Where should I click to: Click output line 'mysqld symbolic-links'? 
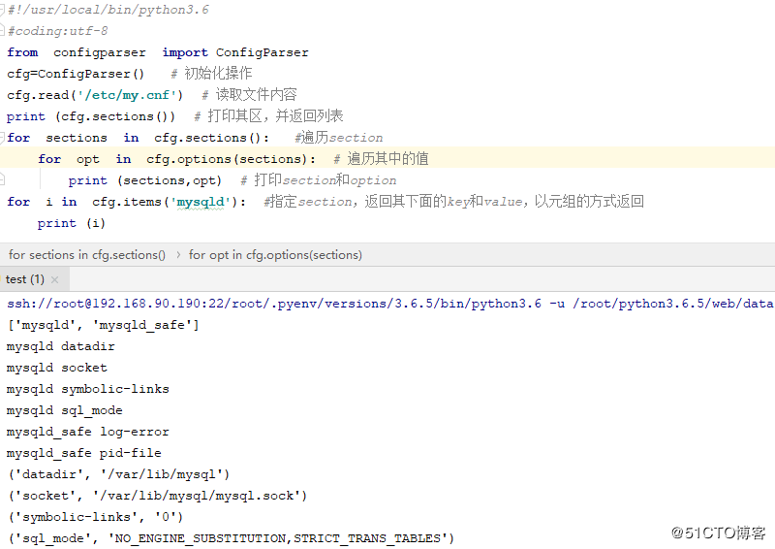coord(88,389)
